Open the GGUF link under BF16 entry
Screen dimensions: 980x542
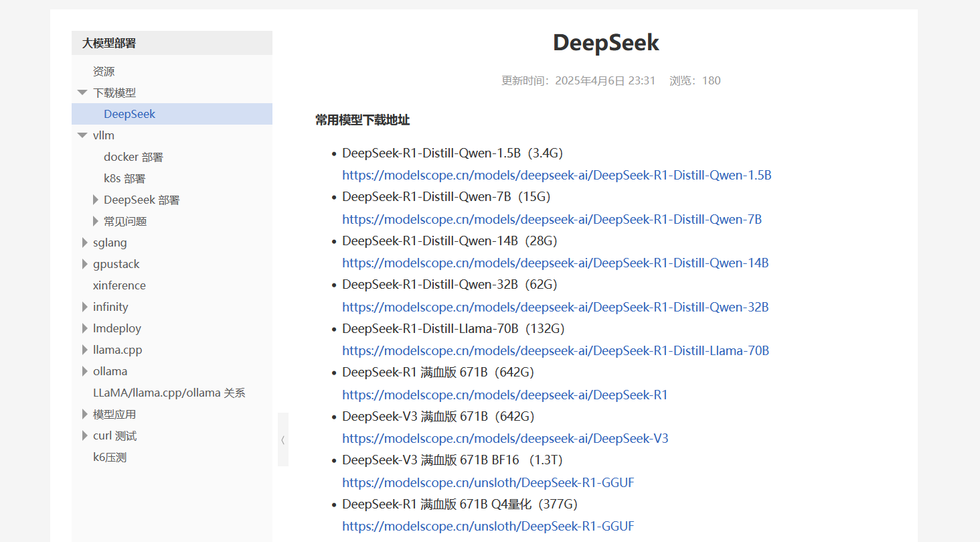tap(488, 482)
